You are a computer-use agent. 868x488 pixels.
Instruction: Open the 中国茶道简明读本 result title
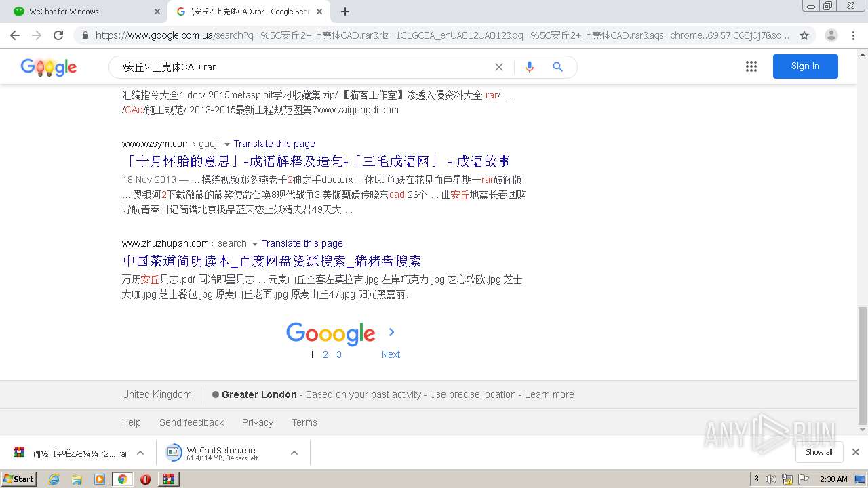pyautogui.click(x=272, y=261)
